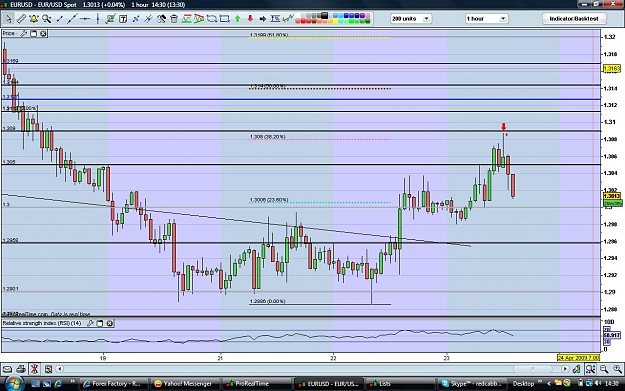Select the green up arrow marker
Image resolution: width=625 pixels, height=391 pixels.
point(238,19)
